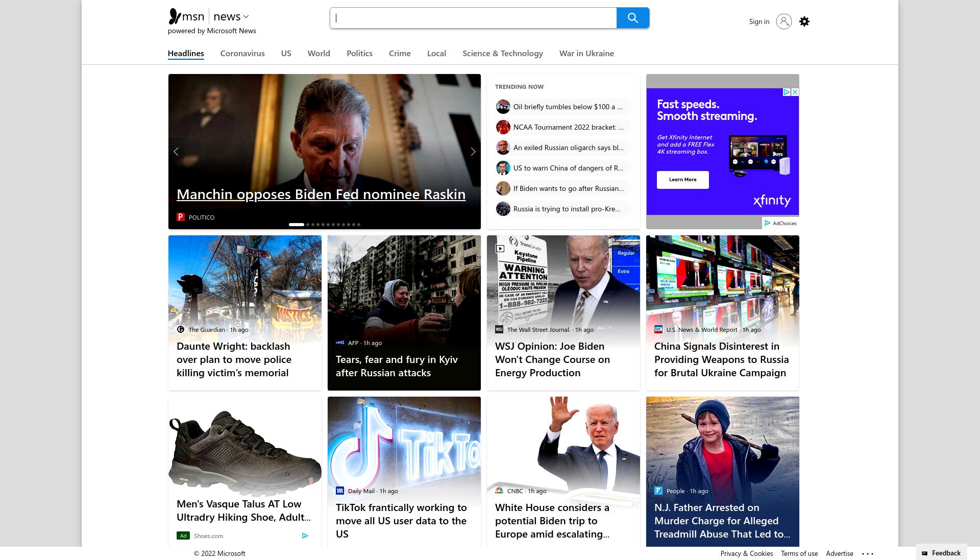Click the Wall Street Journal source icon
The image size is (980, 560).
click(499, 329)
